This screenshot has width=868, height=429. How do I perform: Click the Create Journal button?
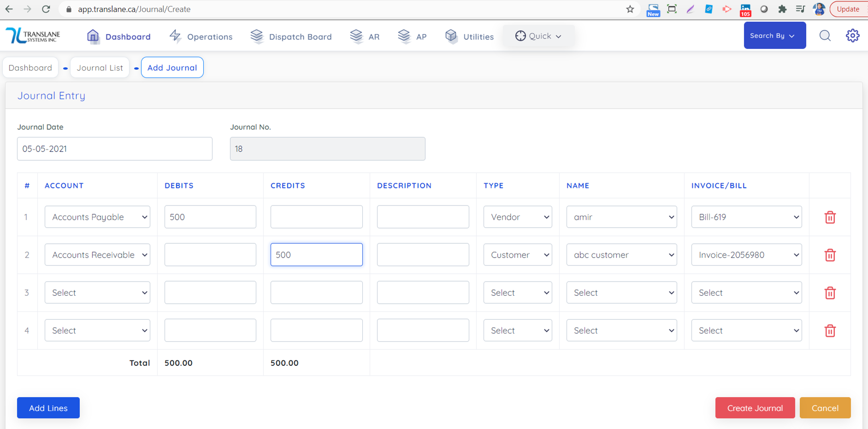tap(755, 408)
